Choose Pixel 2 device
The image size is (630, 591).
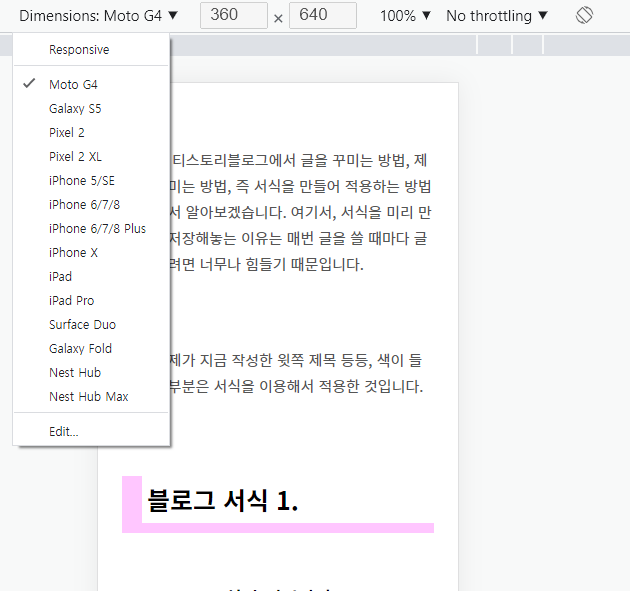tap(91, 133)
